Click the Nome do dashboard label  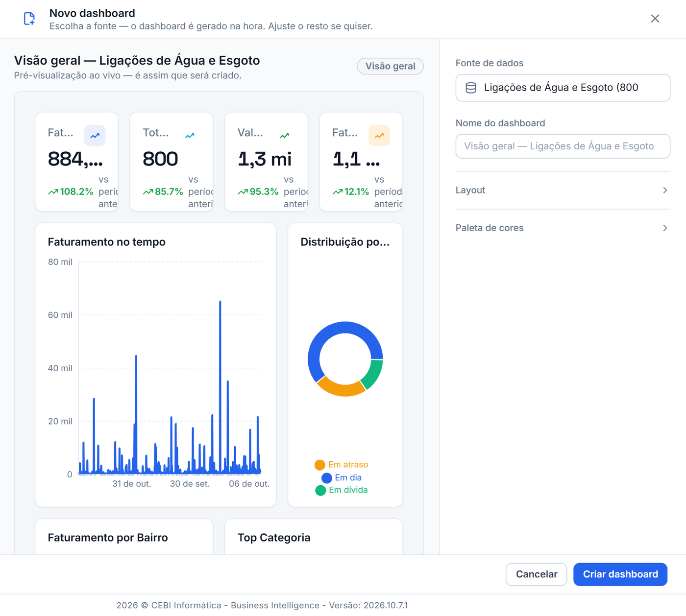tap(500, 123)
